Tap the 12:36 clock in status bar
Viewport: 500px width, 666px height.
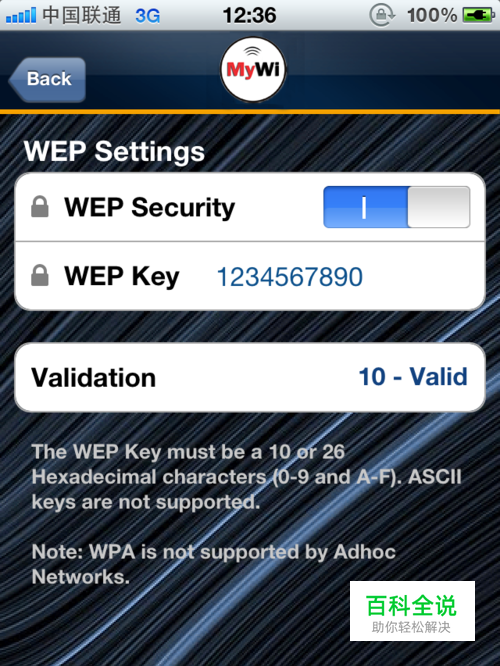point(249,16)
